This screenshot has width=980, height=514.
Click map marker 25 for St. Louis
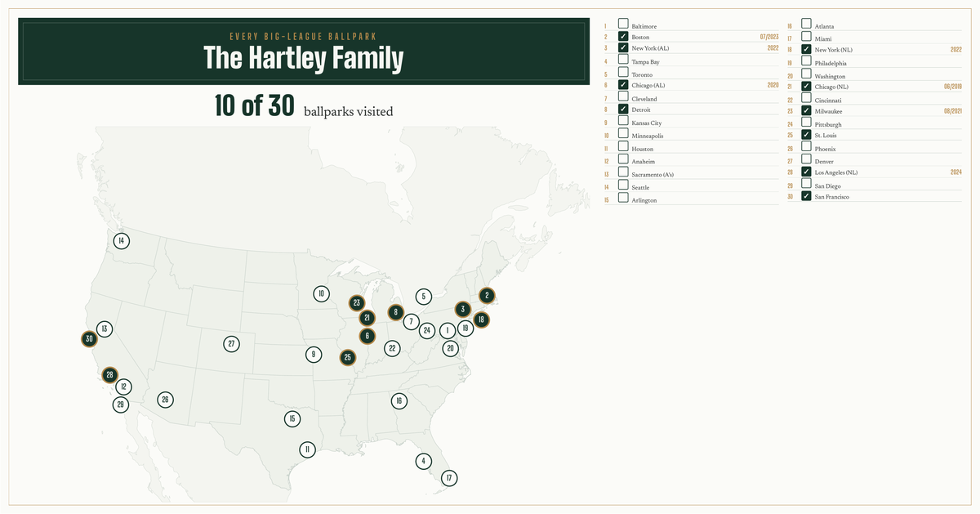[x=348, y=357]
